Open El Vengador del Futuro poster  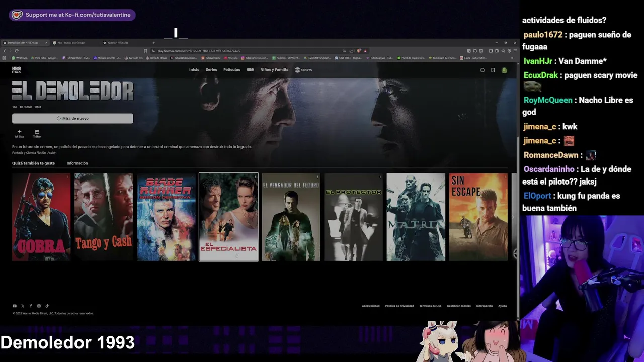tap(291, 217)
